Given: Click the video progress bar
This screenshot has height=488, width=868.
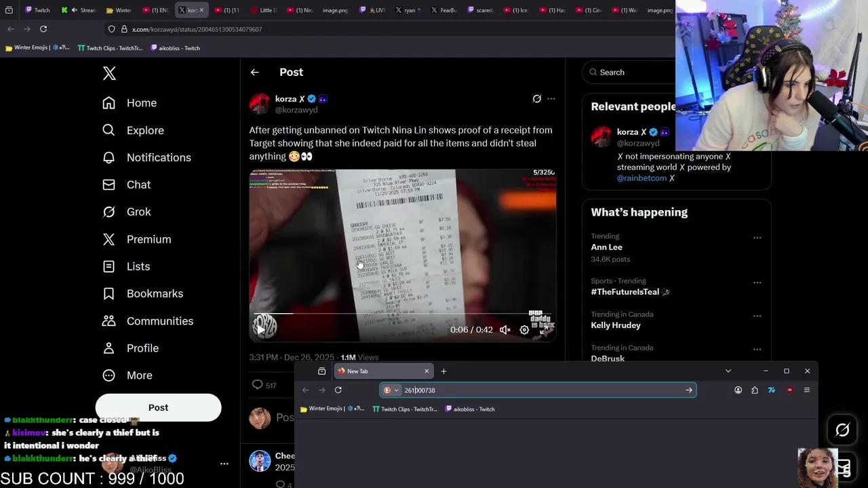Looking at the screenshot, I should pos(403,314).
